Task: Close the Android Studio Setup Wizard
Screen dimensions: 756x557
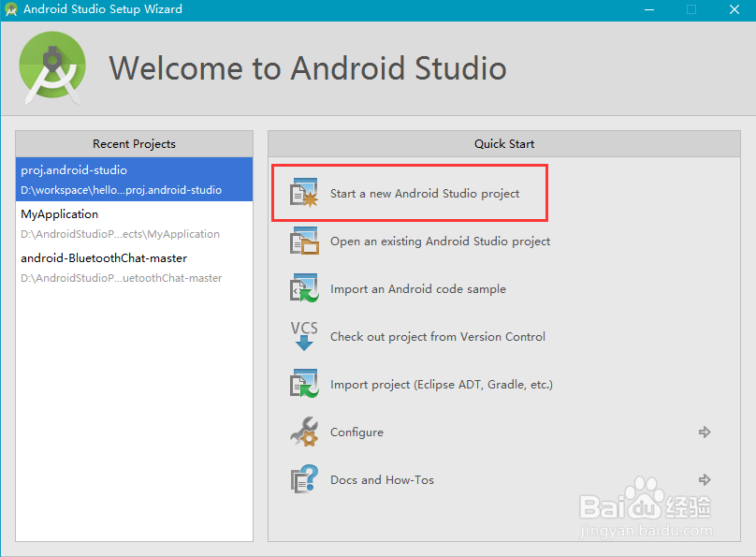Action: pyautogui.click(x=734, y=9)
